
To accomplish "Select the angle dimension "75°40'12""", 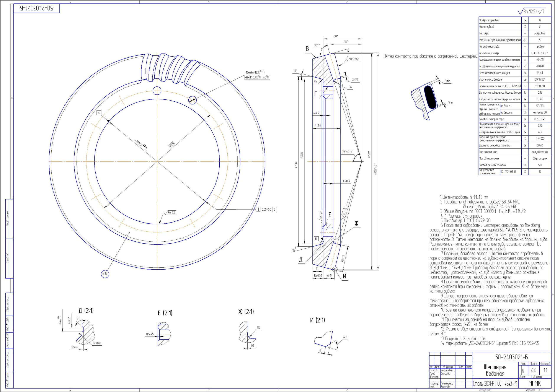I will [x=347, y=152].
